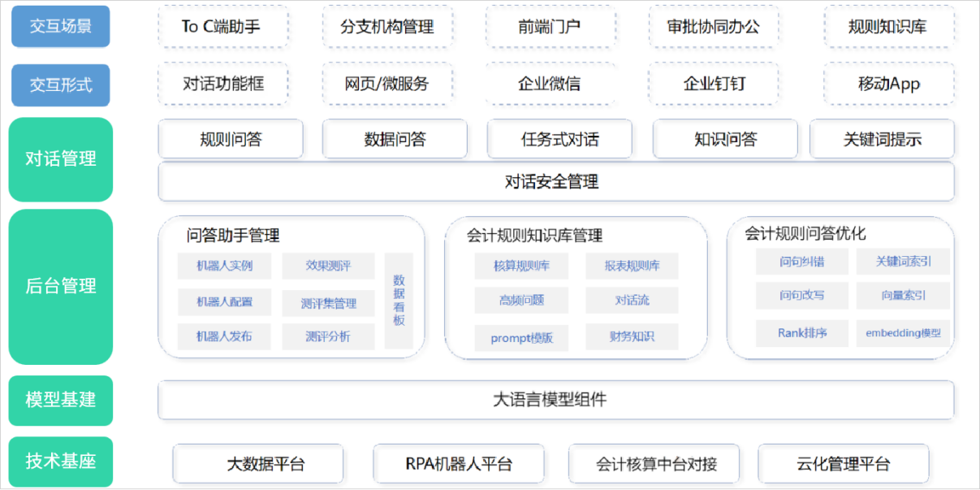
Task: Click the 交互形式 label
Action: point(61,85)
